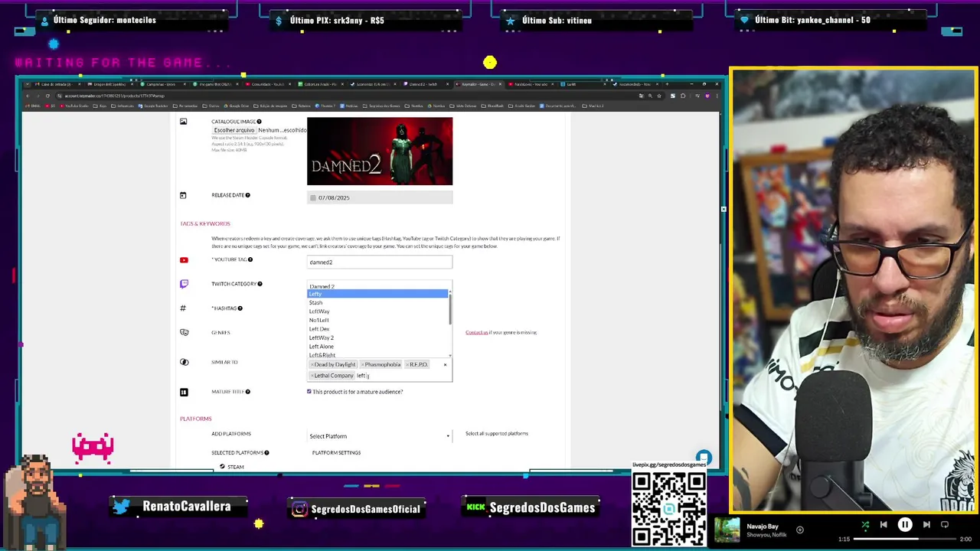The image size is (980, 551).
Task: Open the release date field 07/08/2025
Action: [x=380, y=197]
